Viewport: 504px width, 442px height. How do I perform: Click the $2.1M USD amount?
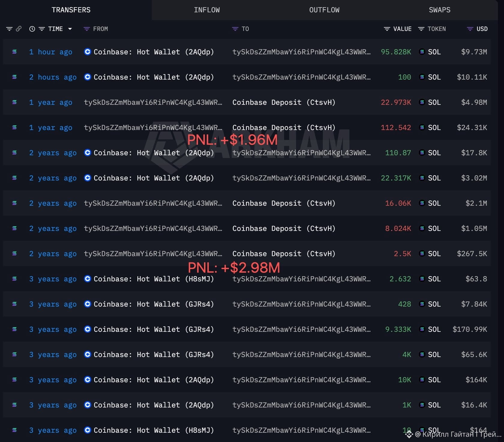pyautogui.click(x=476, y=203)
